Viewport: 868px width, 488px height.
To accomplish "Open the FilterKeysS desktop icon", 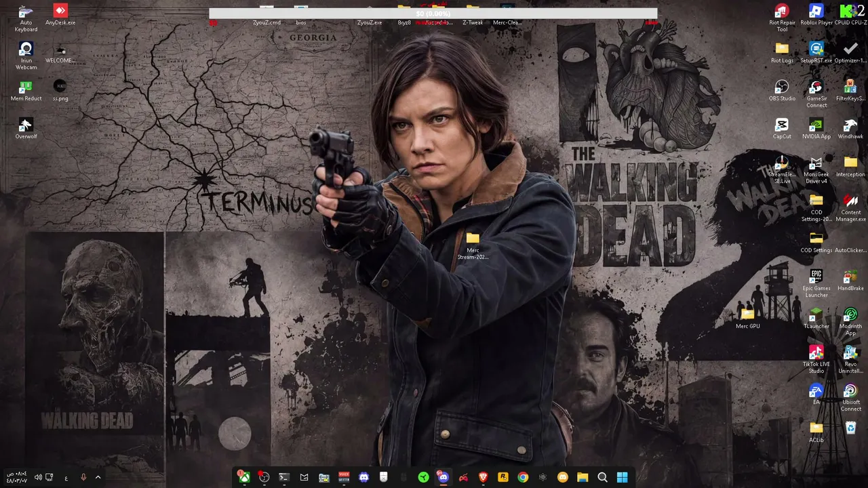I will tap(850, 91).
